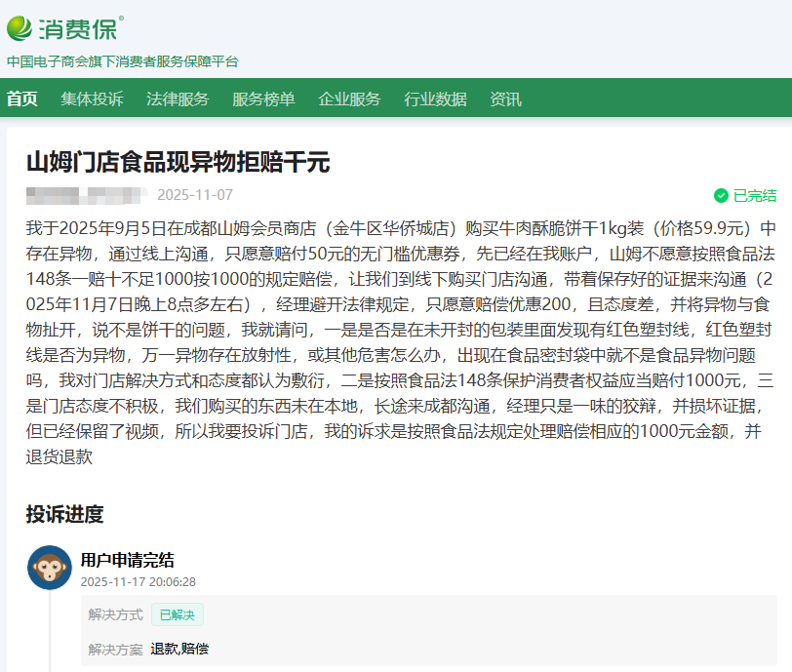Click the 2025-11-07 post date
The height and width of the screenshot is (672, 792).
point(195,194)
